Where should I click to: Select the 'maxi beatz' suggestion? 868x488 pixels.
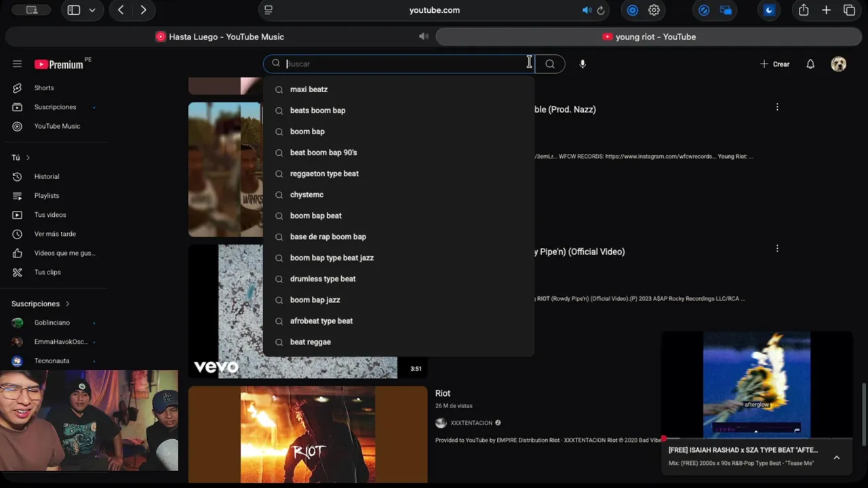pyautogui.click(x=399, y=89)
